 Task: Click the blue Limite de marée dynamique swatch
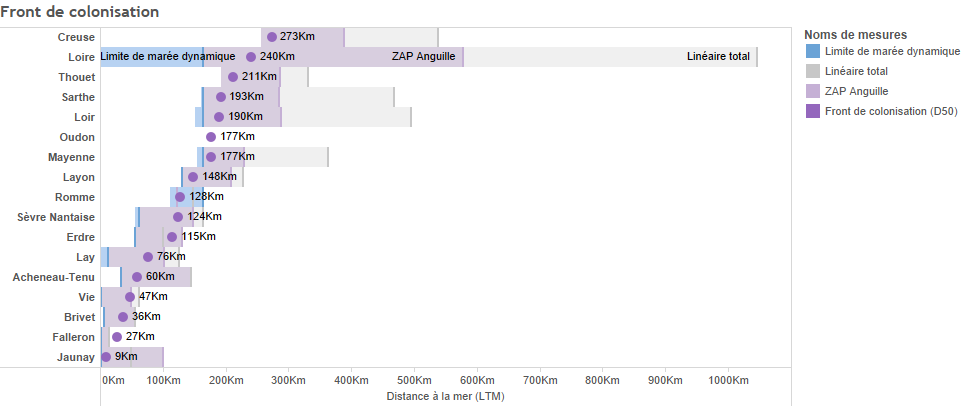click(x=812, y=51)
